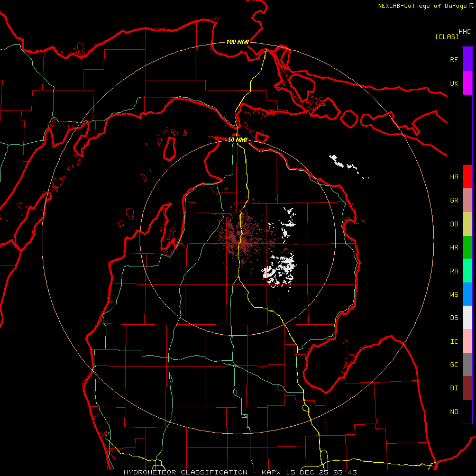Click the RF purple legend swatch
The height and width of the screenshot is (476, 476).
click(x=467, y=59)
